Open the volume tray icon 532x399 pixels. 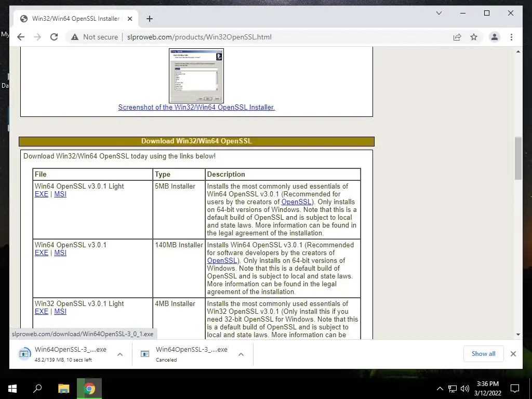pos(465,389)
